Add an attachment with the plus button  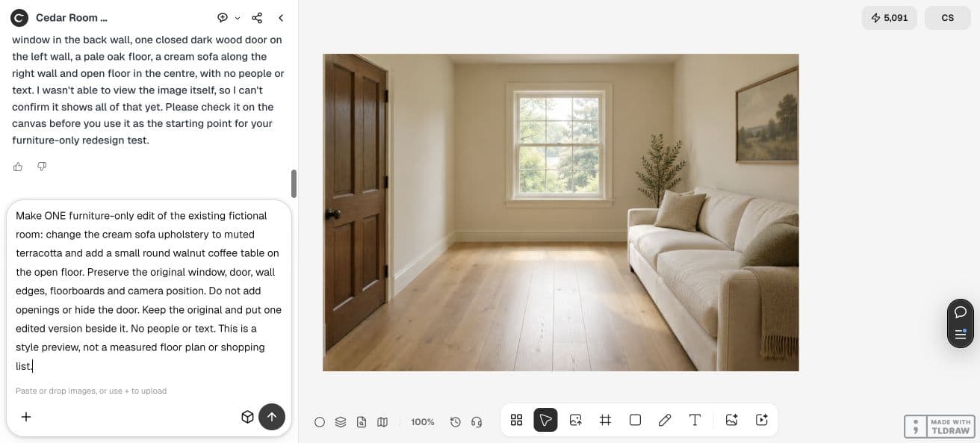(26, 417)
